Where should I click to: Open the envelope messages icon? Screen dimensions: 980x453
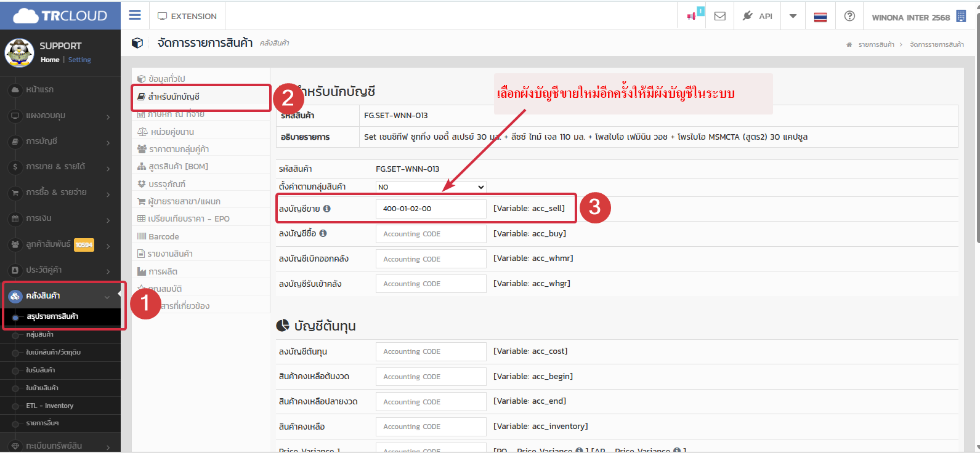(x=719, y=16)
